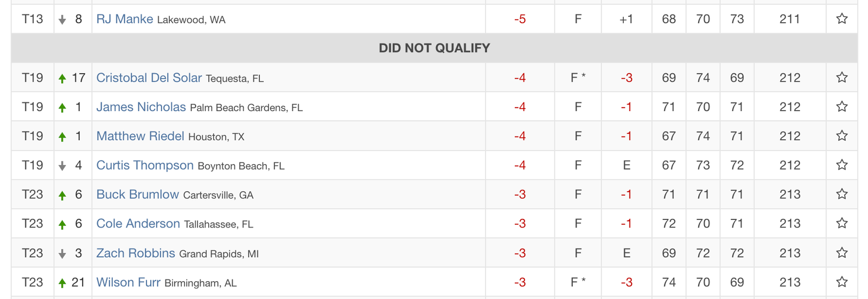868x299 pixels.
Task: Click the DID NOT QUALIFY divider row
Action: 434,48
